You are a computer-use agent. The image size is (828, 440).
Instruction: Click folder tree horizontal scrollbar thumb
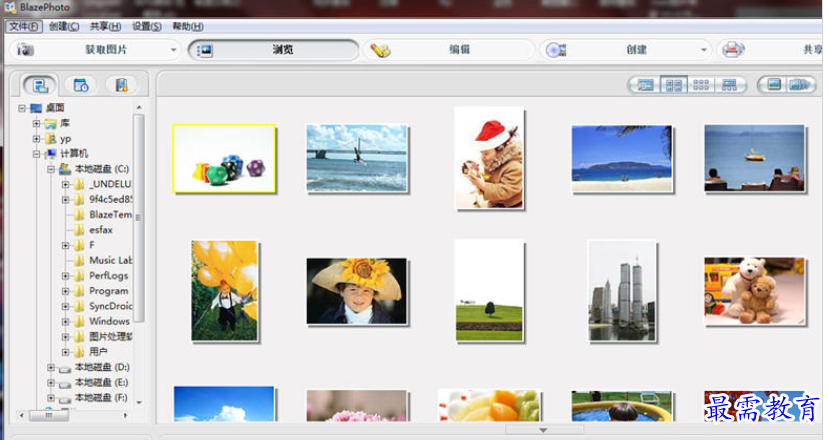point(49,416)
